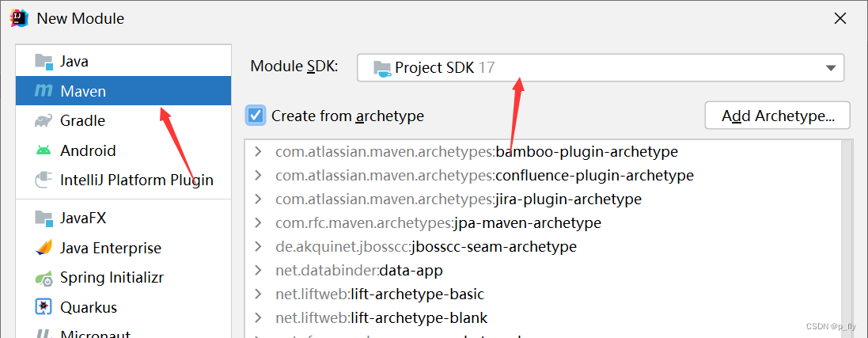Expand jbosscc-seam-archetype node

[x=257, y=247]
